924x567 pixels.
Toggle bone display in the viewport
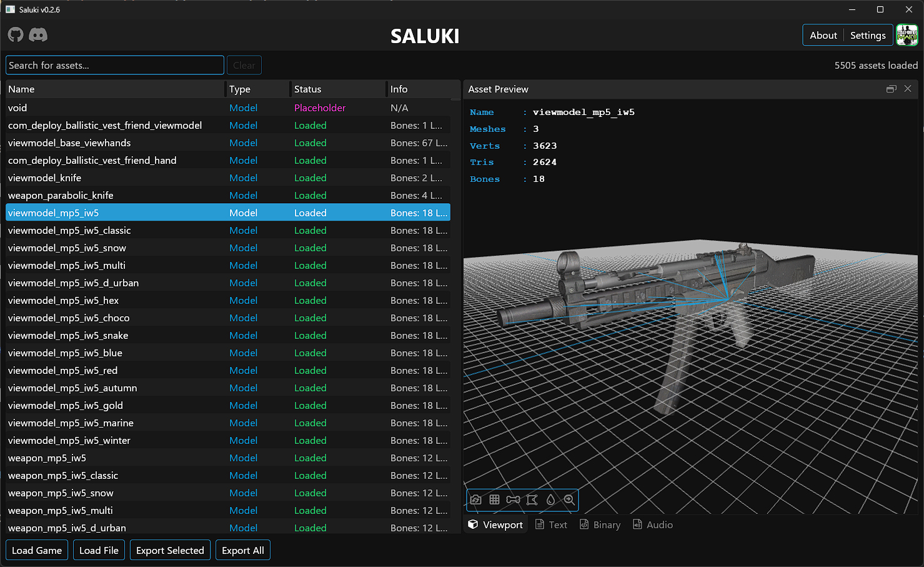(x=513, y=499)
